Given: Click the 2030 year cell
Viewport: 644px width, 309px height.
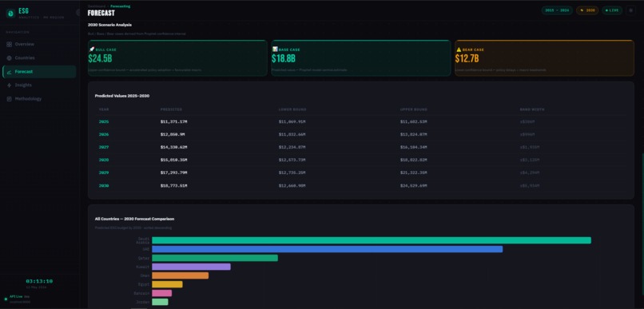Looking at the screenshot, I should [104, 186].
